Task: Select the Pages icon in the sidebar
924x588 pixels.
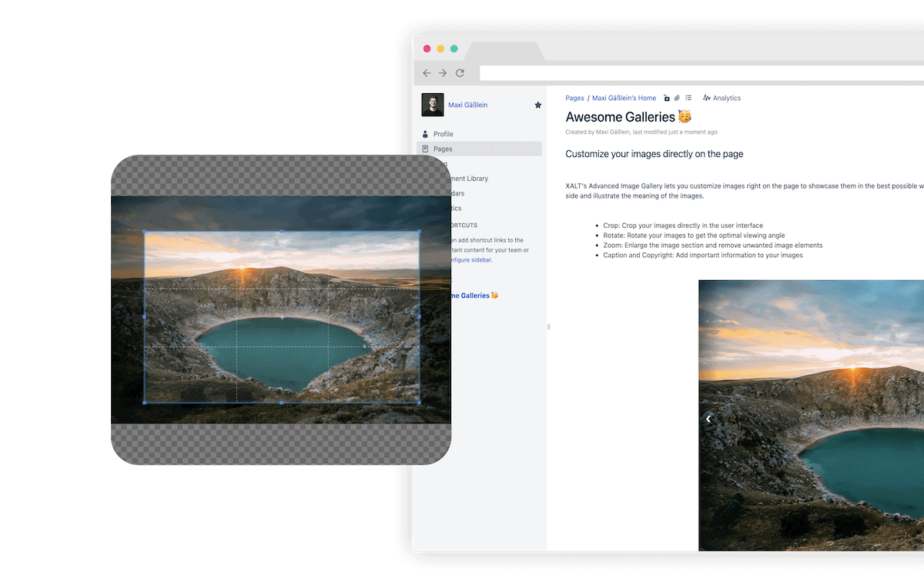Action: click(425, 149)
